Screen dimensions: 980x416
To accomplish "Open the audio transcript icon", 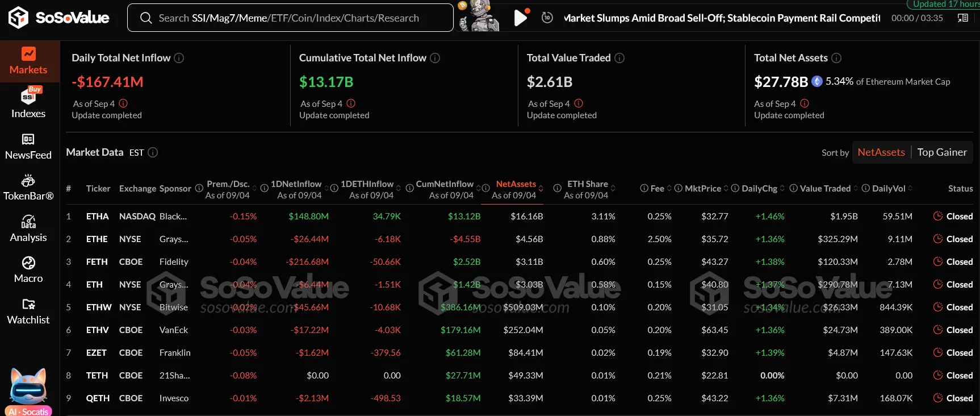I will (963, 18).
